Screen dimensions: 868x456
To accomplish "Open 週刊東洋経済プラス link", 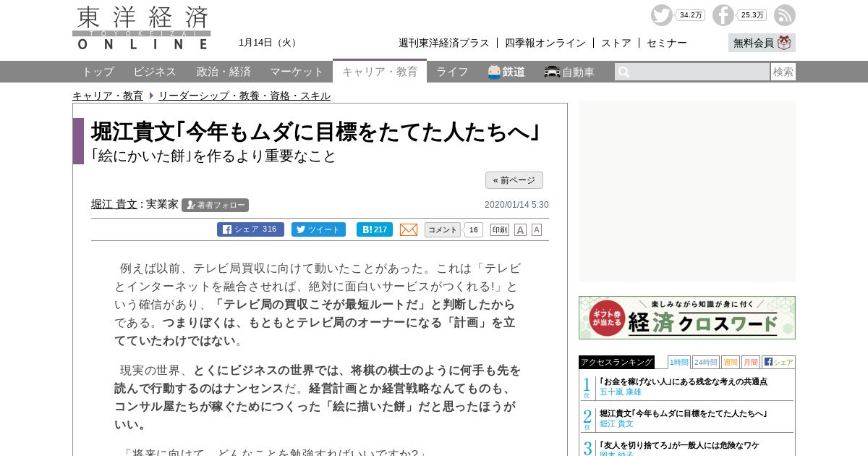I will pos(444,43).
